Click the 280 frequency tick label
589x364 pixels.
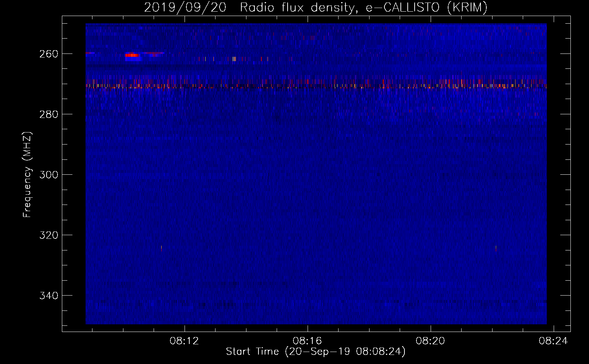point(49,114)
